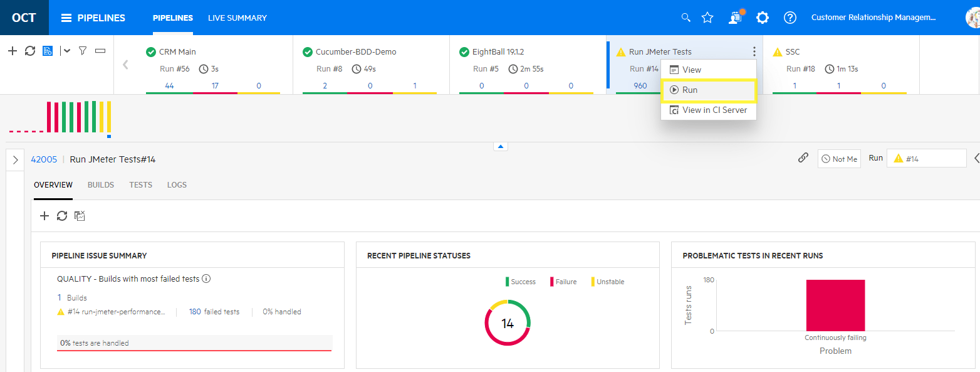Click the search magnifier icon in header
Screen dimensions: 980x372
685,18
